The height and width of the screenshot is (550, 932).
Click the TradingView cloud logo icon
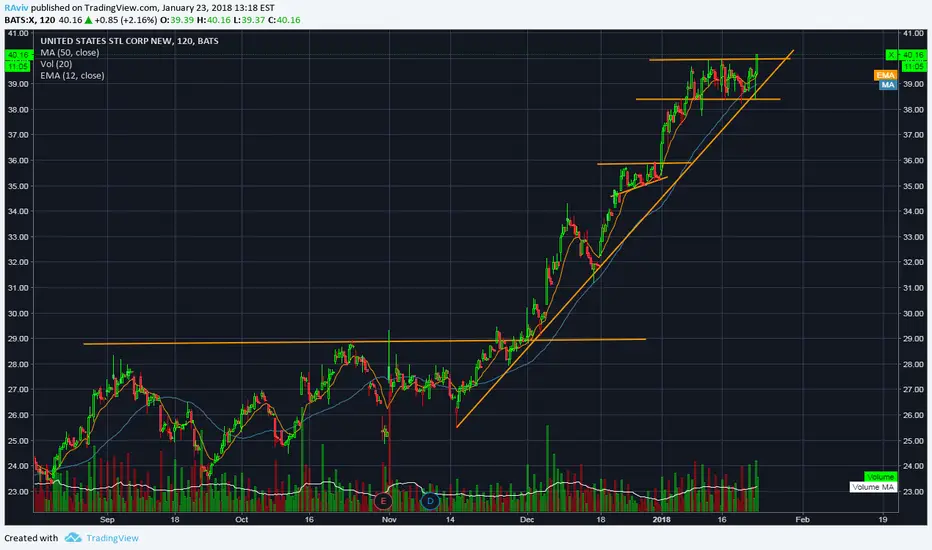(x=73, y=538)
